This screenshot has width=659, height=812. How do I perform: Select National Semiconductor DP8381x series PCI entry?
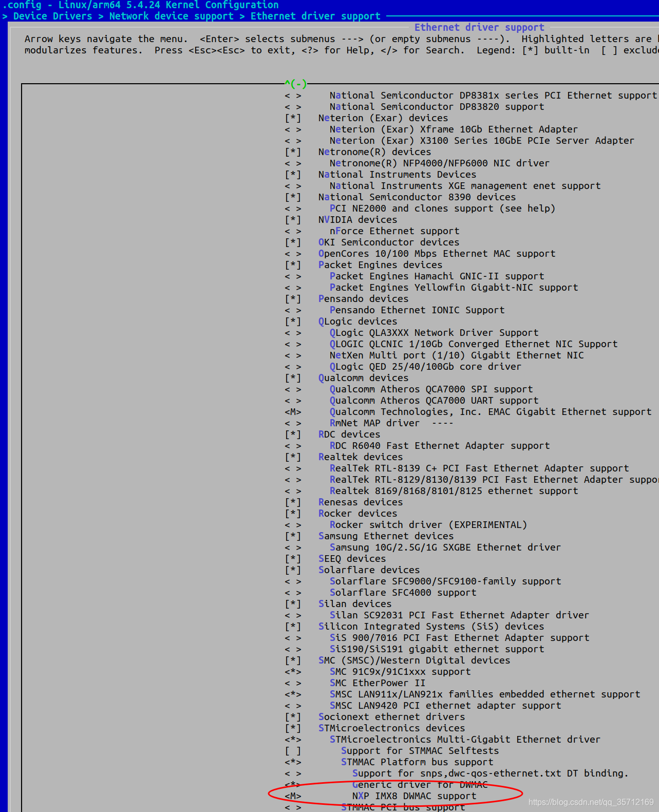[x=493, y=96]
